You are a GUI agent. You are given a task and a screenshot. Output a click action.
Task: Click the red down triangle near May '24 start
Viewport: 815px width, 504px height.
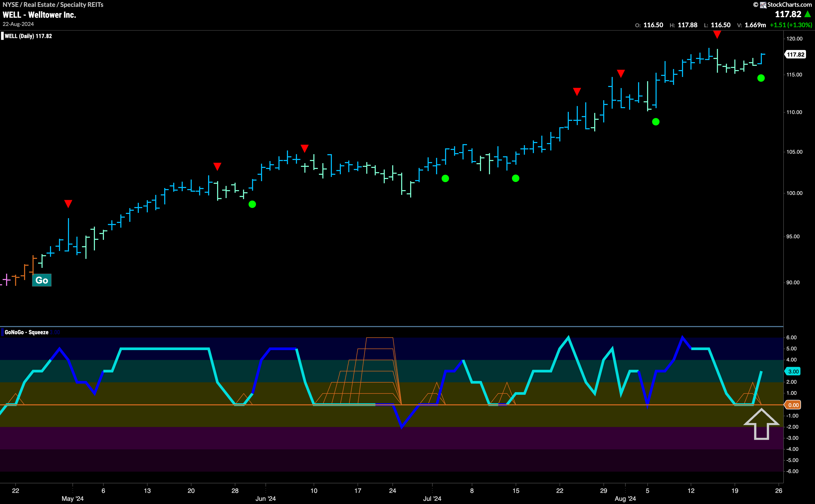(68, 203)
